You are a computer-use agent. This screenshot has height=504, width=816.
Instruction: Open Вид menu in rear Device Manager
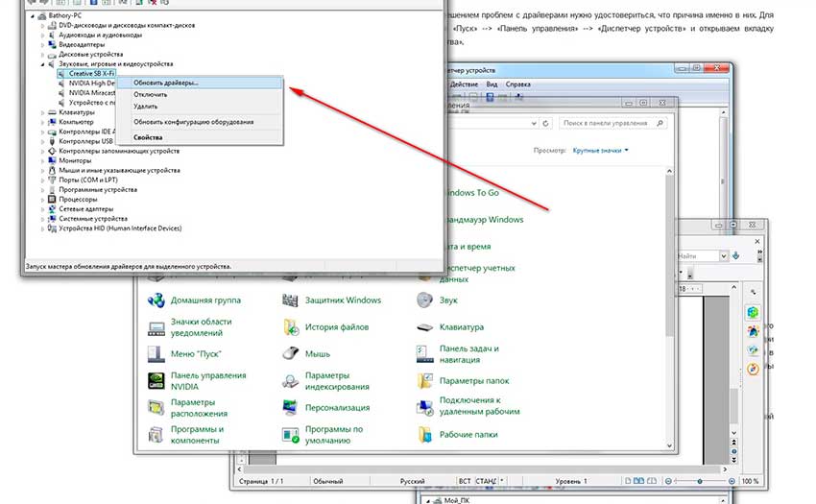tap(492, 84)
